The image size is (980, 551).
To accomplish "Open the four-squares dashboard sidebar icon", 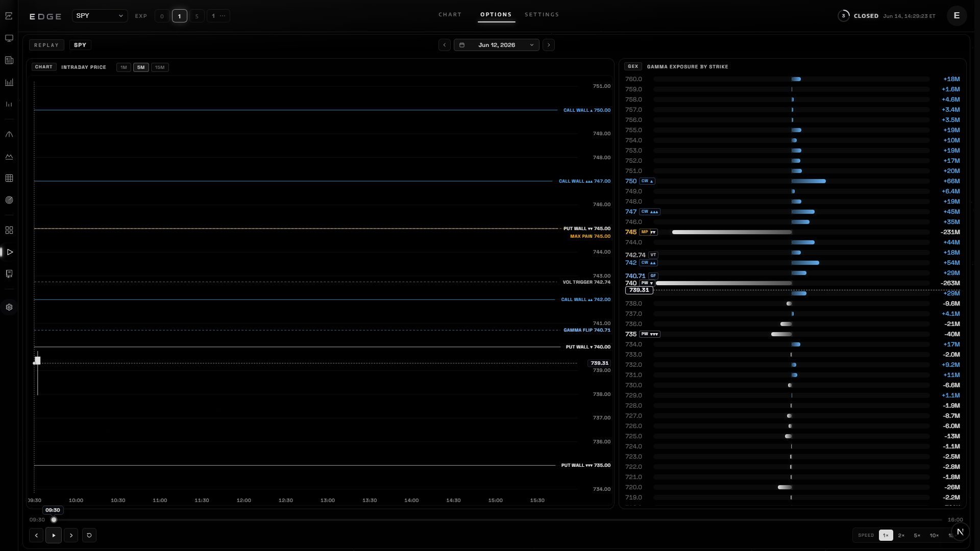I will (x=9, y=230).
